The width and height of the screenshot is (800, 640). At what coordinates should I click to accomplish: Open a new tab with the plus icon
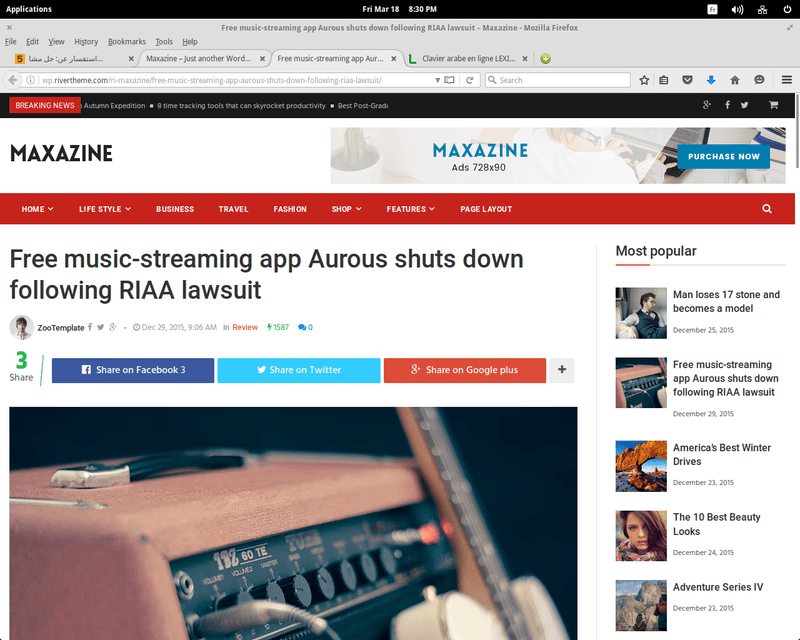[545, 59]
